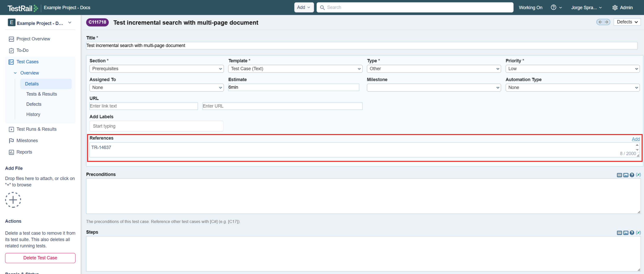The image size is (644, 274).
Task: Click into the Estimate field showing 6min
Action: pos(293,87)
